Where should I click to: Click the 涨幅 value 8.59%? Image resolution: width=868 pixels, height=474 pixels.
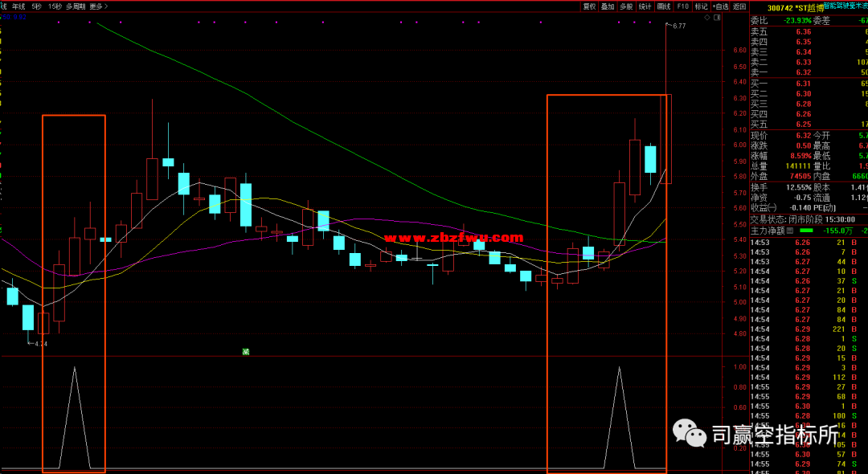[x=800, y=156]
